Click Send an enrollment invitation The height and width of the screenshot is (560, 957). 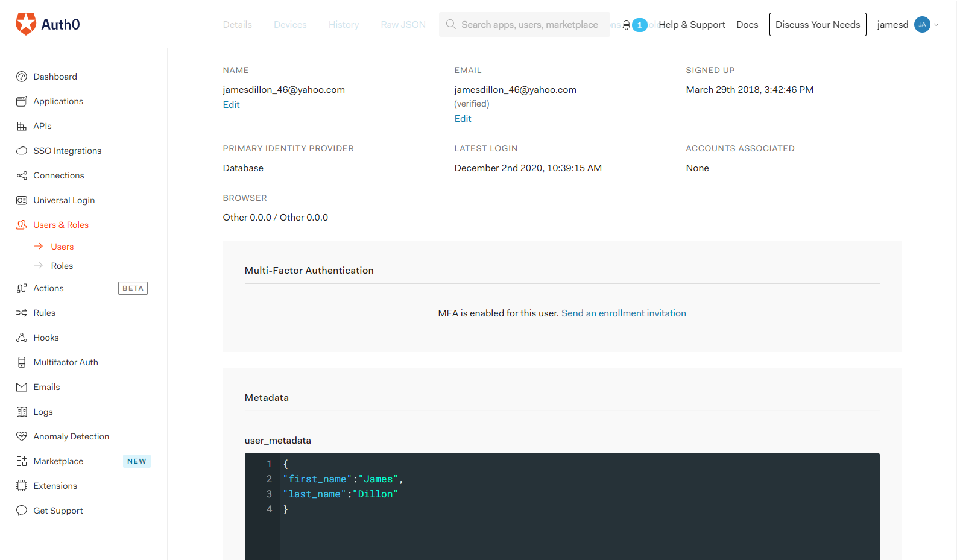[624, 313]
